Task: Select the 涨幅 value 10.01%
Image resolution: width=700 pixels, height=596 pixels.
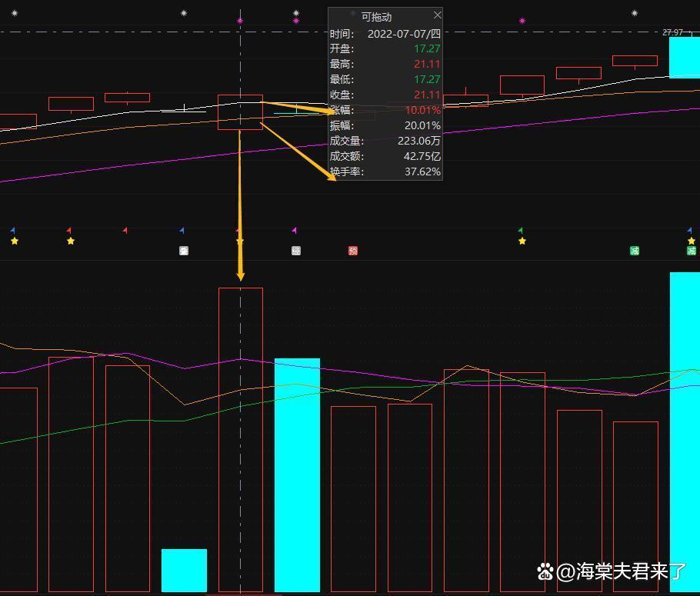Action: (x=422, y=110)
